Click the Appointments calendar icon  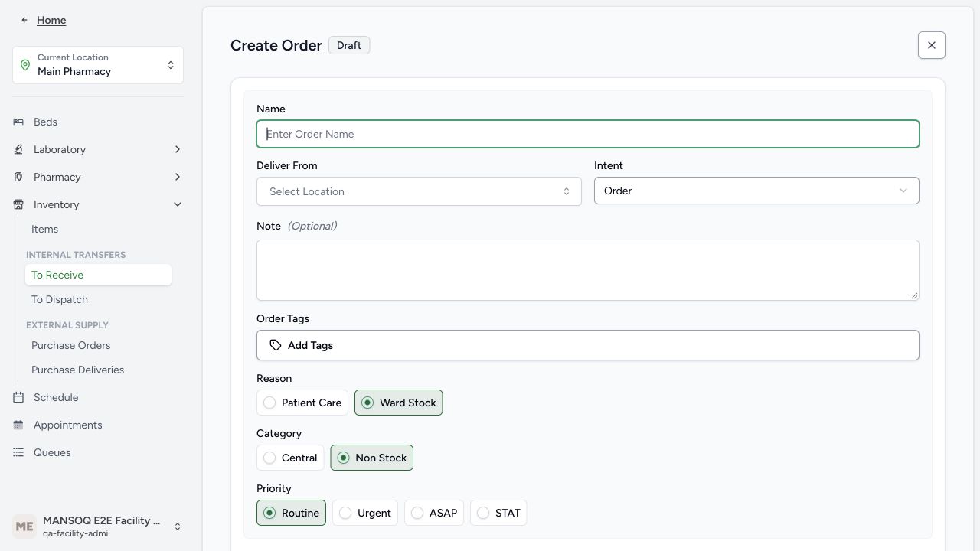click(x=18, y=425)
